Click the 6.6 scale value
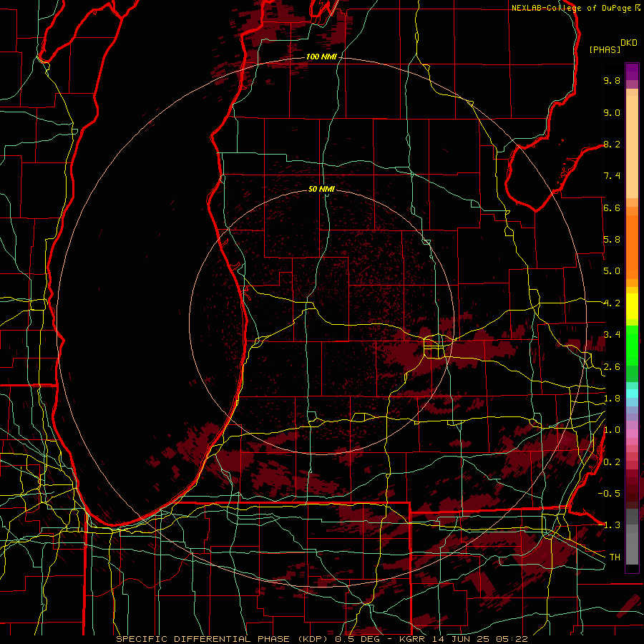 pos(612,208)
